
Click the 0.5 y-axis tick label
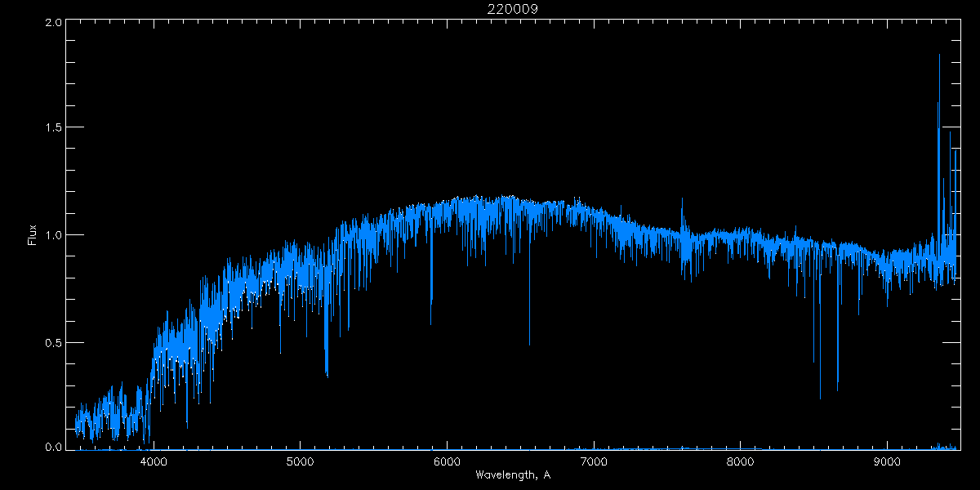click(x=54, y=342)
